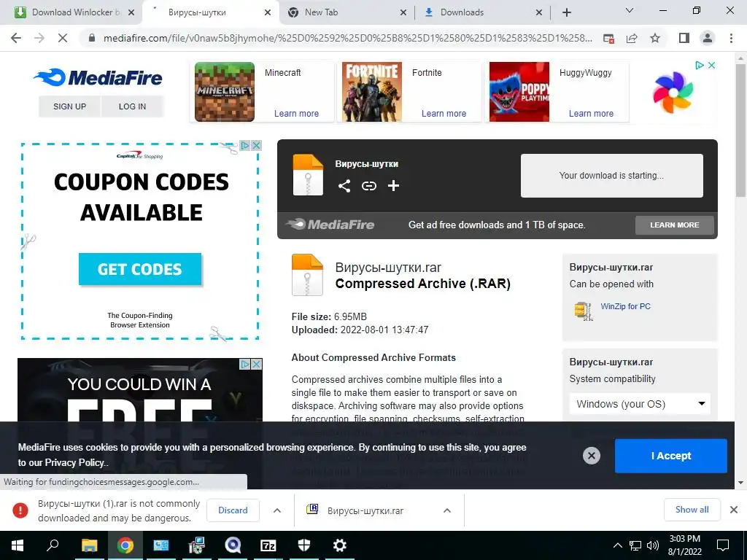The image size is (747, 560).
Task: Click the I Accept cookies button
Action: (x=671, y=456)
